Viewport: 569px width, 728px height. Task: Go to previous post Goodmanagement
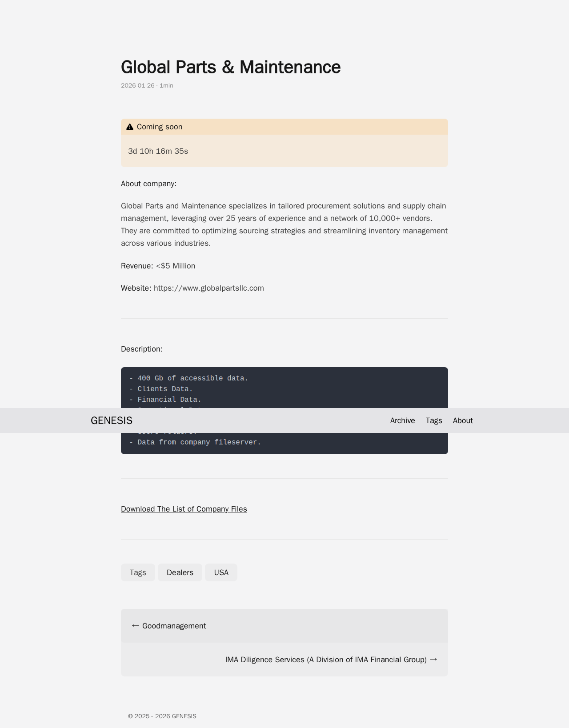pos(174,626)
